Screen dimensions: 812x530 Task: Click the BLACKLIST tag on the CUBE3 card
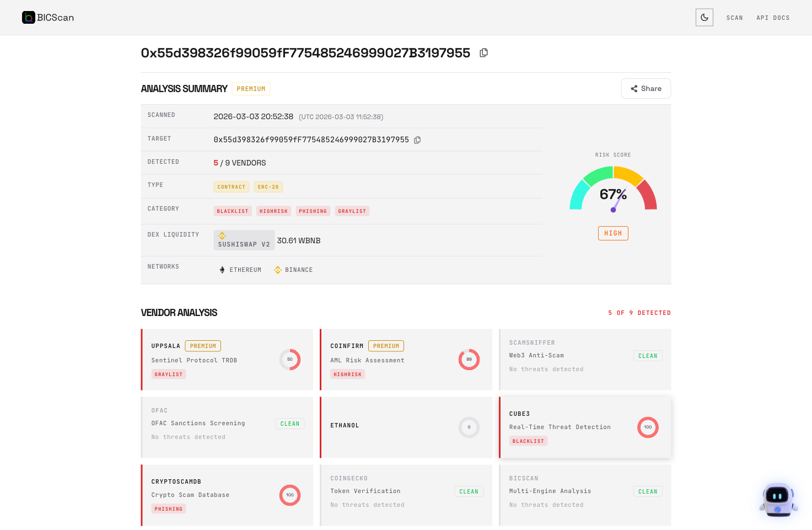point(528,441)
